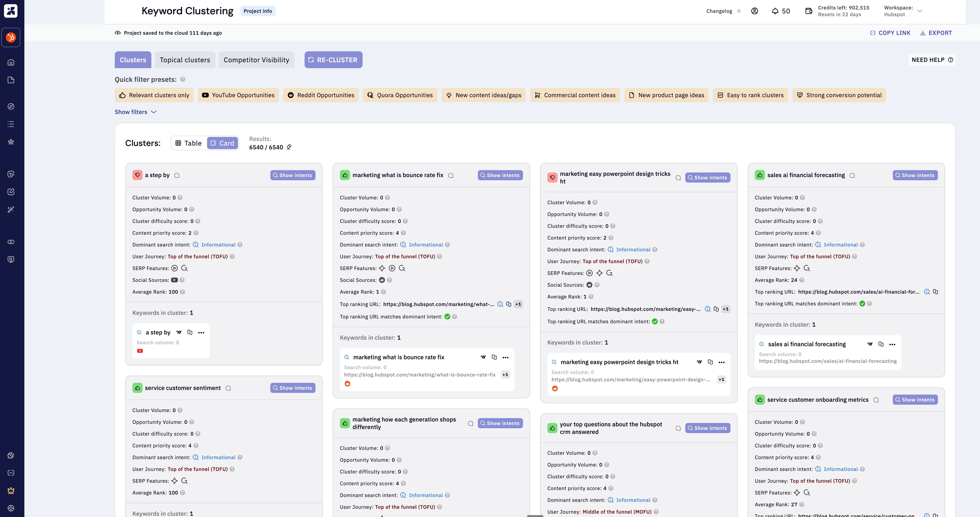This screenshot has width=980, height=517.
Task: Open the Workspace Hubspot dropdown
Action: coord(919,11)
